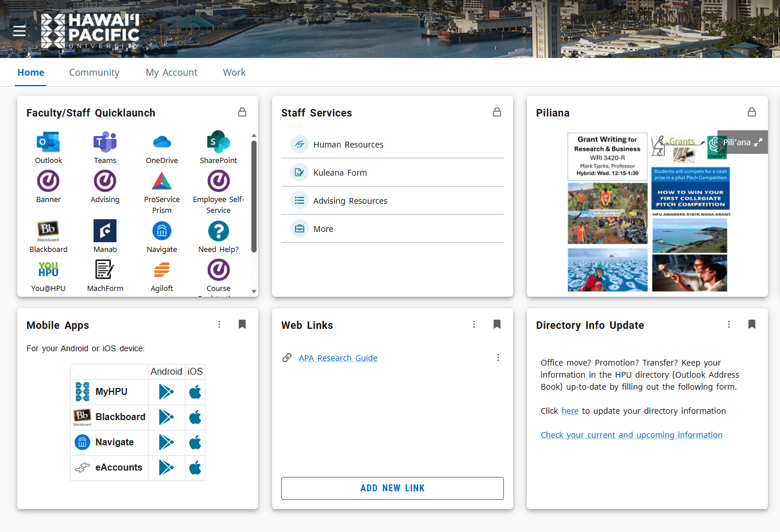The width and height of the screenshot is (780, 532).
Task: Toggle bookmark on Directory Info Update card
Action: [x=752, y=324]
